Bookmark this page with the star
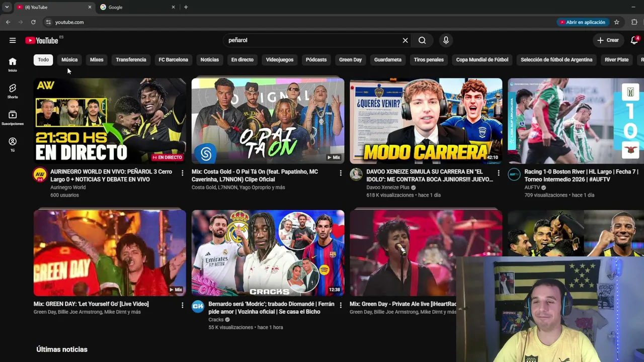This screenshot has height=362, width=644. tap(616, 22)
